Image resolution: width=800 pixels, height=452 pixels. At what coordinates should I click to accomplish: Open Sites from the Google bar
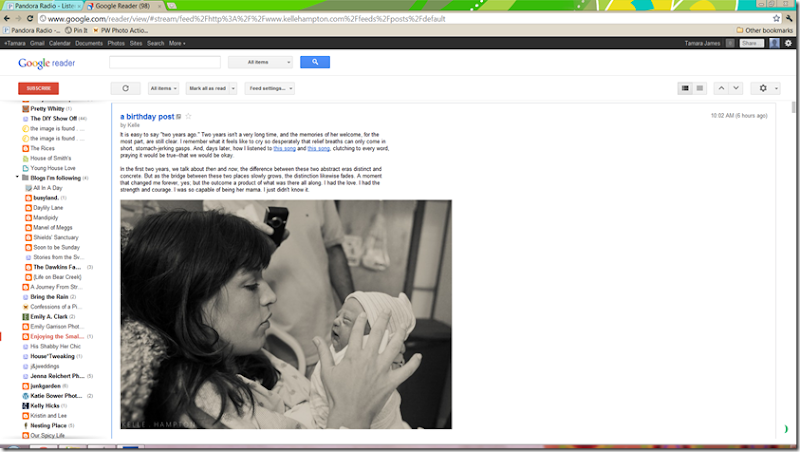(x=136, y=43)
